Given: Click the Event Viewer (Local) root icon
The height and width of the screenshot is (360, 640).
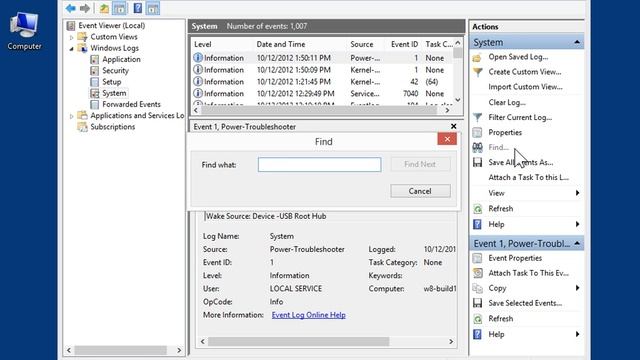Looking at the screenshot, I should click(71, 26).
